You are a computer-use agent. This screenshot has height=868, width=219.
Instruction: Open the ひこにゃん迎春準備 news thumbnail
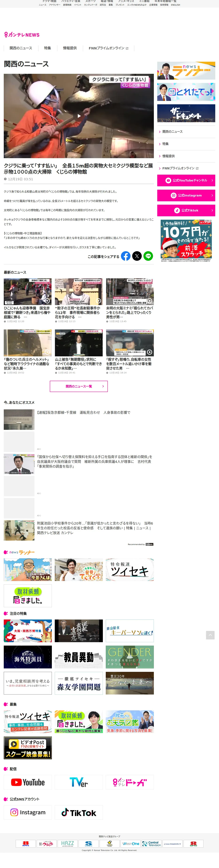click(x=28, y=291)
